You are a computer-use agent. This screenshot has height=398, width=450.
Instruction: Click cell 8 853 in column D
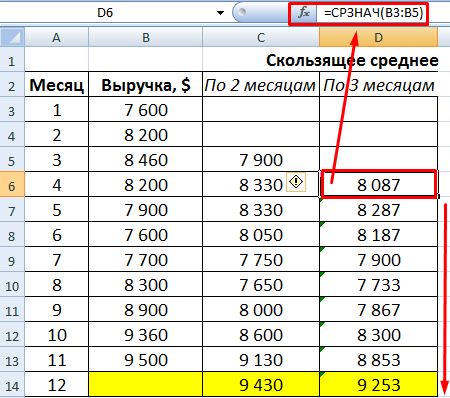(379, 360)
